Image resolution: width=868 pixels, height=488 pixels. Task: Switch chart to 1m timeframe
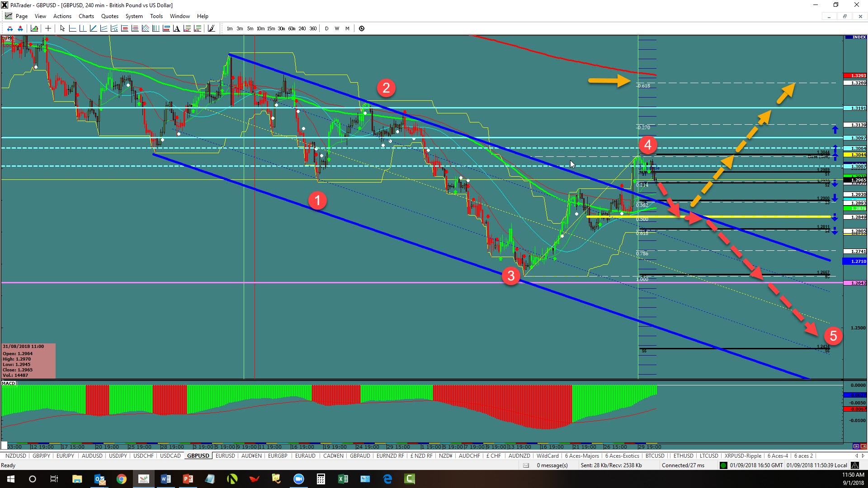(x=230, y=28)
